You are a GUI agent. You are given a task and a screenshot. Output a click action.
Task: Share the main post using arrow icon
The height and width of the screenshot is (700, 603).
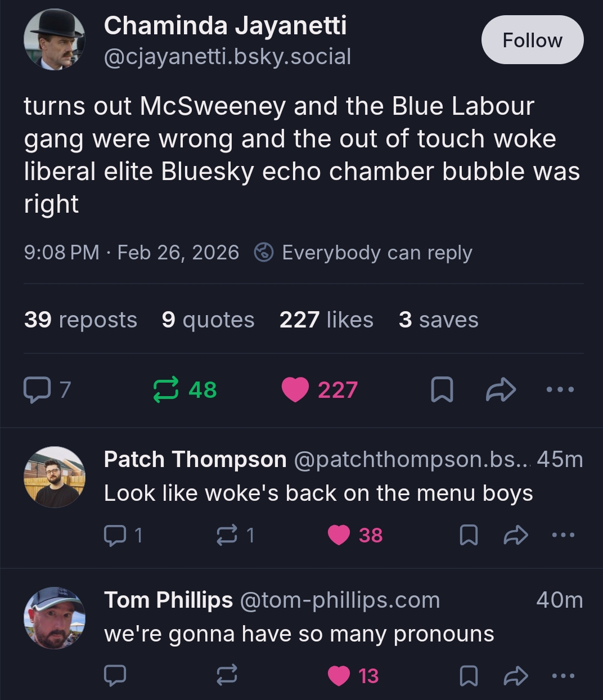tap(500, 389)
